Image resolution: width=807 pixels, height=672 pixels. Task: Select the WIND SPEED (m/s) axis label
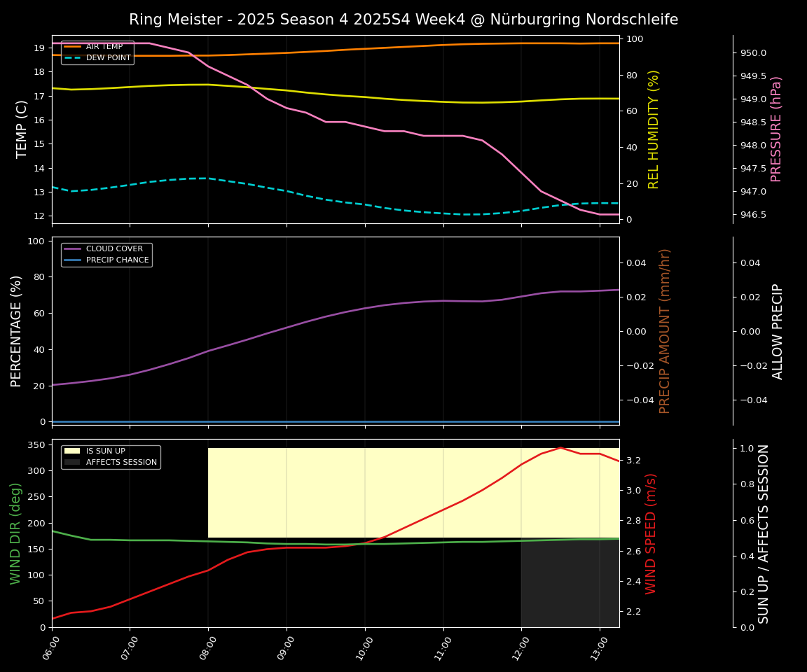click(651, 533)
